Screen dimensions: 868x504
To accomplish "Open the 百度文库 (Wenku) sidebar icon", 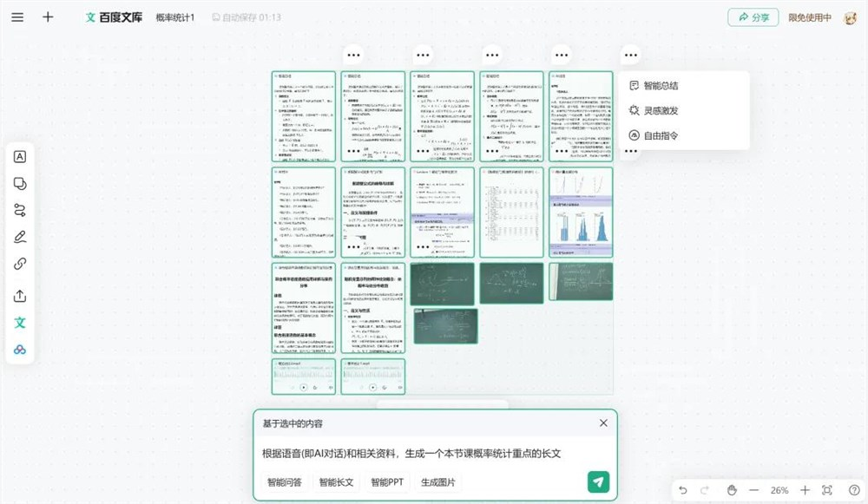I will click(19, 322).
